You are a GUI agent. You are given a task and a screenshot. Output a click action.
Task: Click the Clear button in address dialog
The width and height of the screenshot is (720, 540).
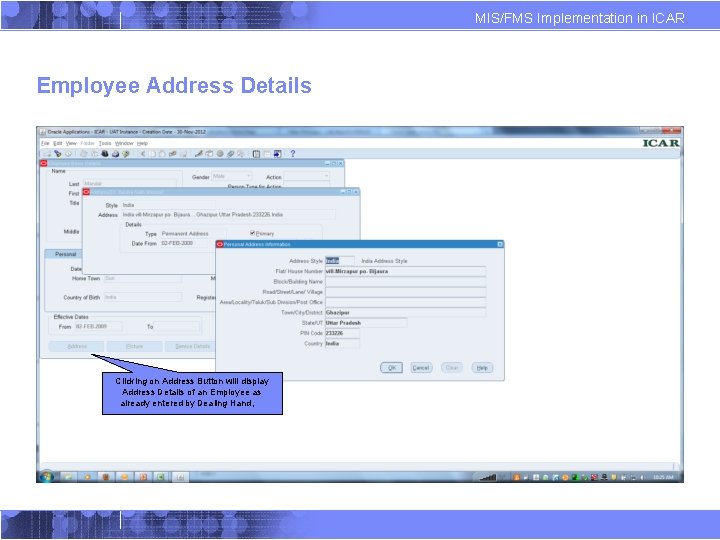[x=452, y=367]
